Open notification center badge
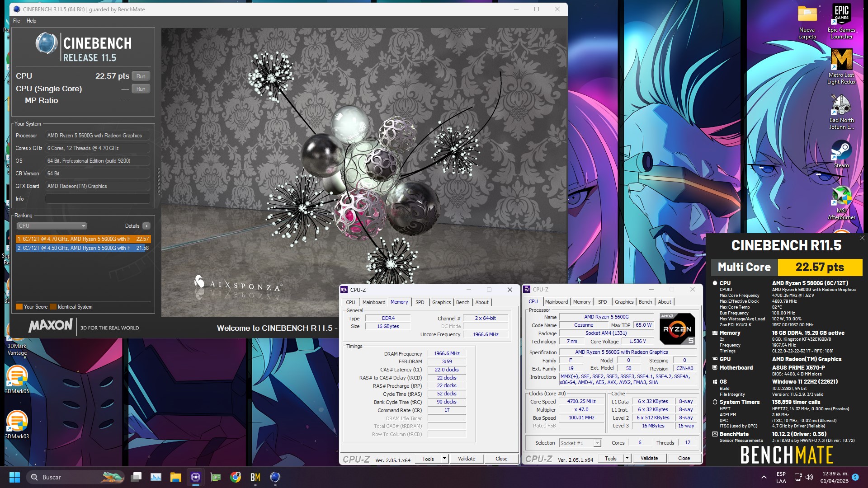The image size is (868, 488). pos(855,477)
